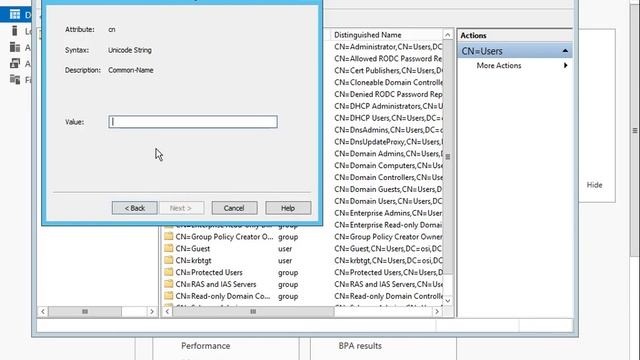Click CN=DnsAdmins distinguished name
This screenshot has width=640, height=360.
(388, 129)
